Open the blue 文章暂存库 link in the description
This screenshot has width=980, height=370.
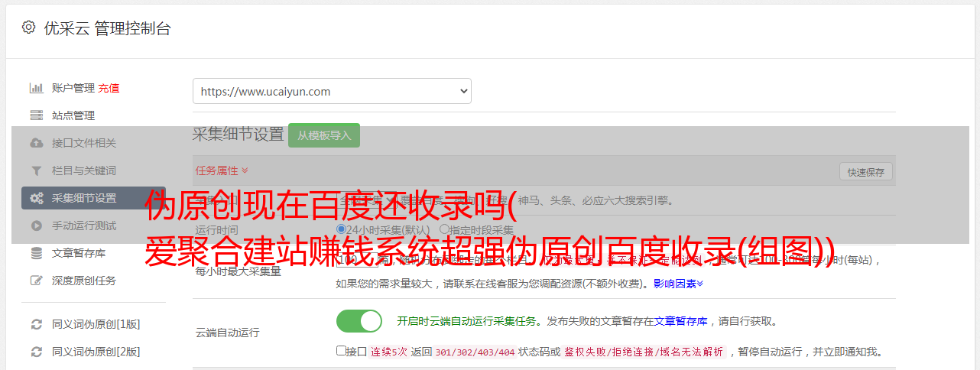click(680, 321)
